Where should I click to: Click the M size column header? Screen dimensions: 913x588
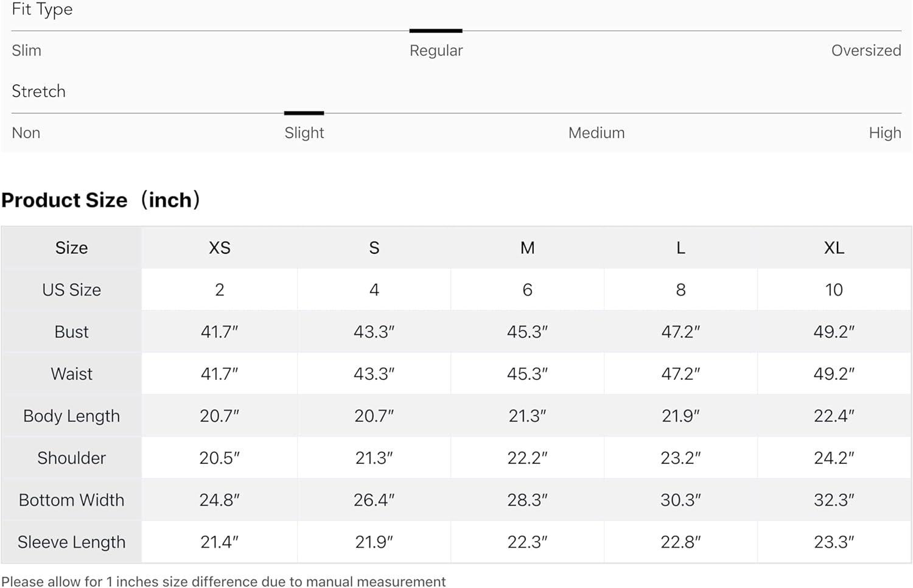[527, 248]
